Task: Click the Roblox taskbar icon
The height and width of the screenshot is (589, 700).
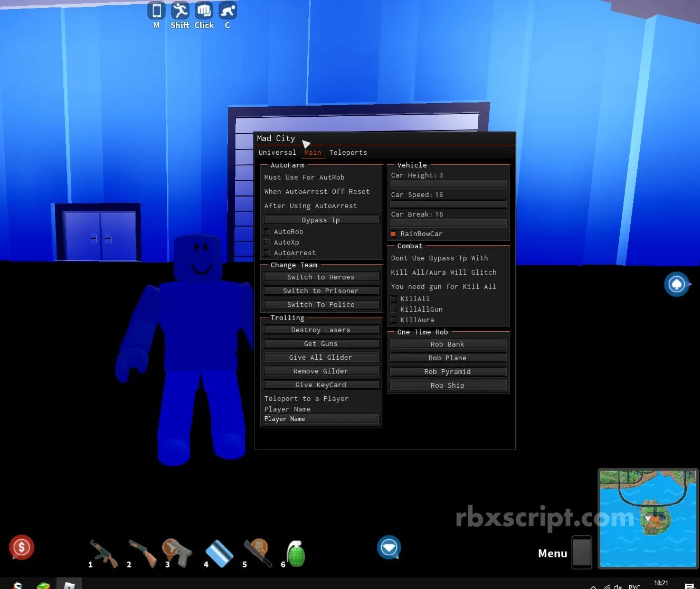Action: pyautogui.click(x=69, y=584)
